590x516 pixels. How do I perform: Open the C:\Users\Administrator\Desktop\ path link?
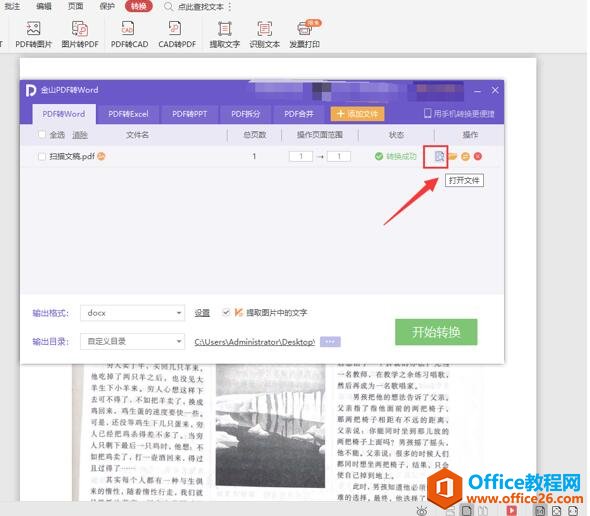point(254,342)
